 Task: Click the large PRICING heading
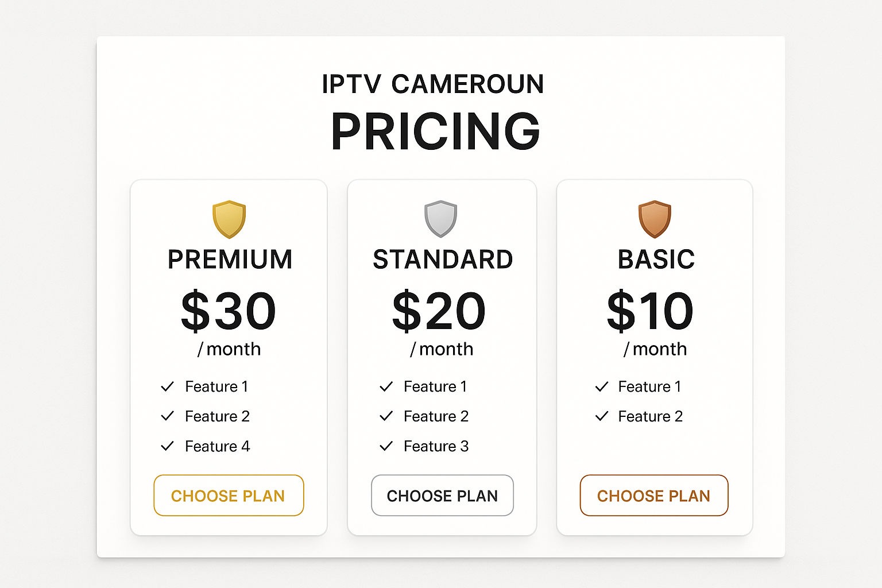point(436,131)
